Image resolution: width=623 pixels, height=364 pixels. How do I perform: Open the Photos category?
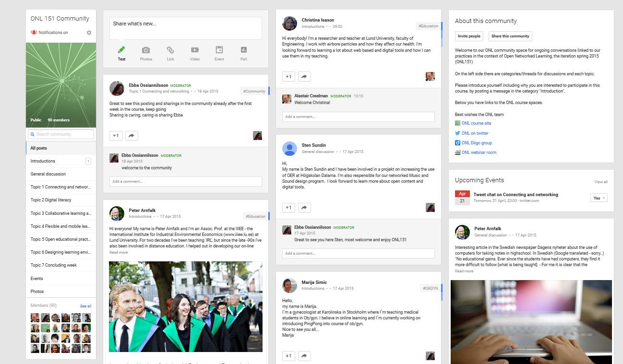[60, 292]
